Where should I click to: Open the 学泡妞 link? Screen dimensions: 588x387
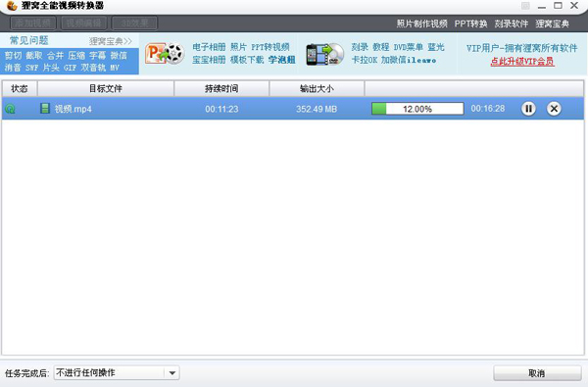pos(281,60)
